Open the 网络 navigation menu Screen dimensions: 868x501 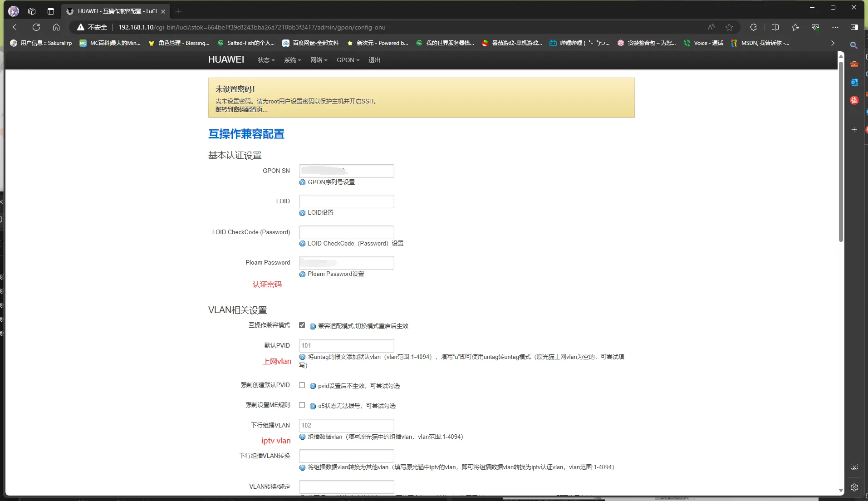319,60
